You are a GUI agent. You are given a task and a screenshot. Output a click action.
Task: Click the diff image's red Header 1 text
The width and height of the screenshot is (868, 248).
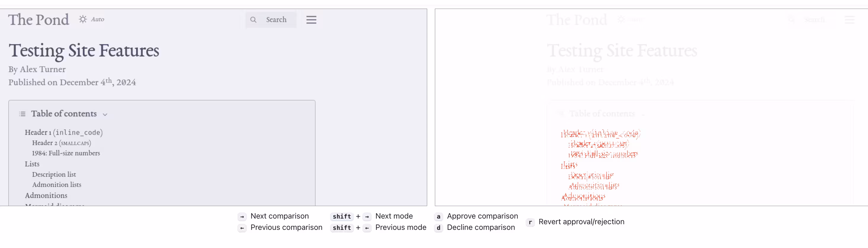(x=600, y=134)
